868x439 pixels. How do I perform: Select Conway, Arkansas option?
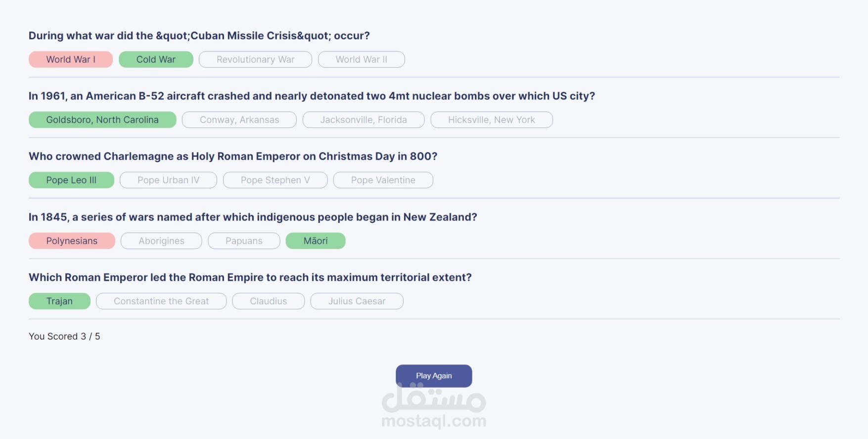pos(239,120)
